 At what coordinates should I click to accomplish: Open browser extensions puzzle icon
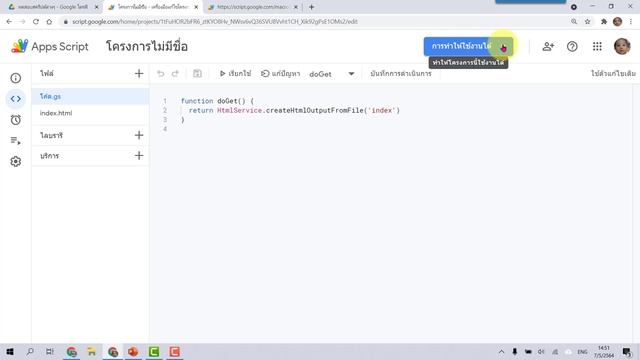604,22
